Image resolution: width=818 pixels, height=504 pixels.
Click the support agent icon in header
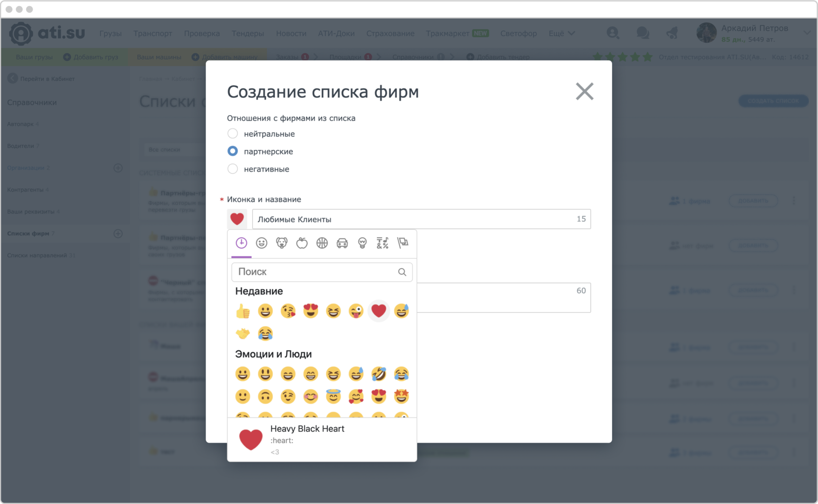pos(613,33)
